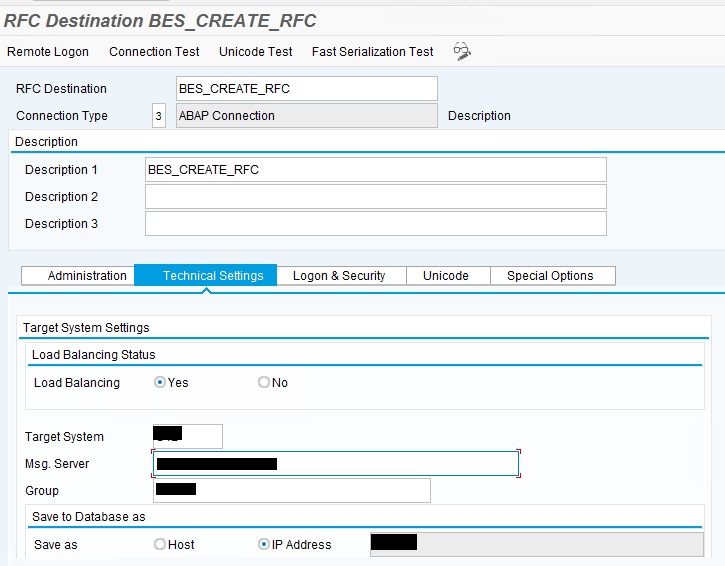Click the Target System Settings heading
Screen dimensions: 725x566
coord(86,328)
